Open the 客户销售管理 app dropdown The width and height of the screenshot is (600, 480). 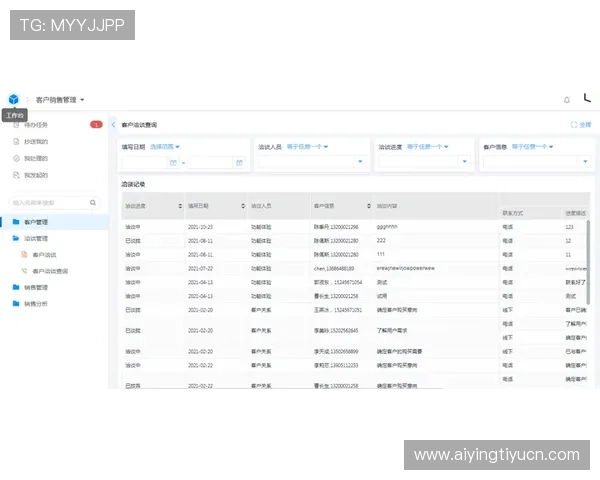tap(60, 100)
